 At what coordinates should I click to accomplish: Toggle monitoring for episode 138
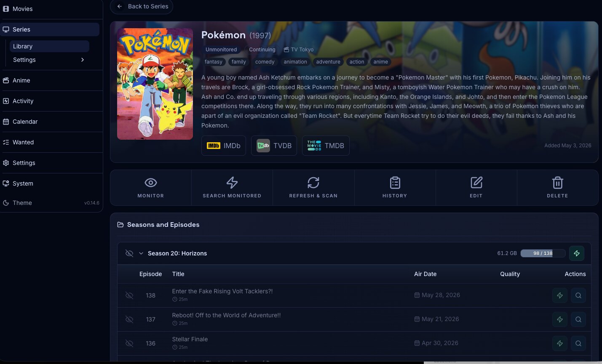[129, 295]
